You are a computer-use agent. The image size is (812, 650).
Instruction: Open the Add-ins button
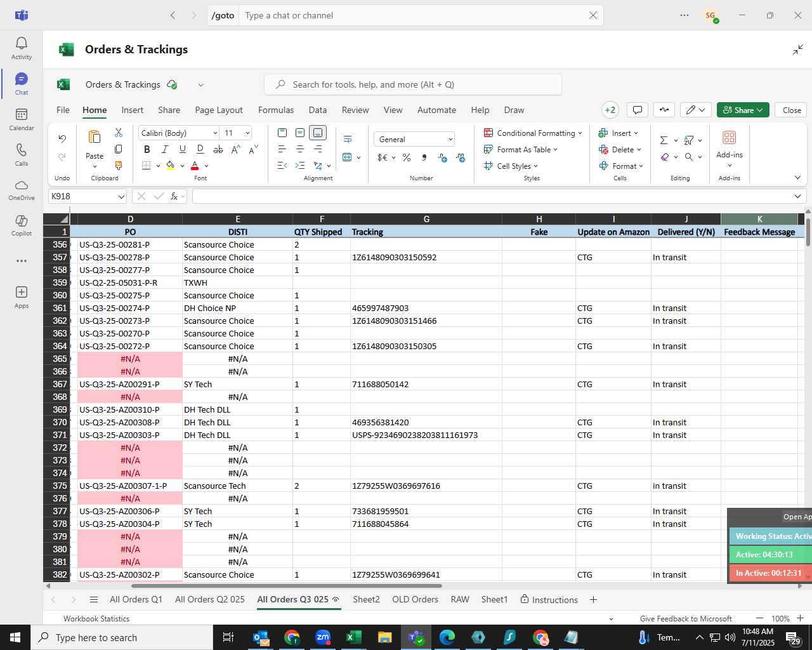(x=730, y=148)
